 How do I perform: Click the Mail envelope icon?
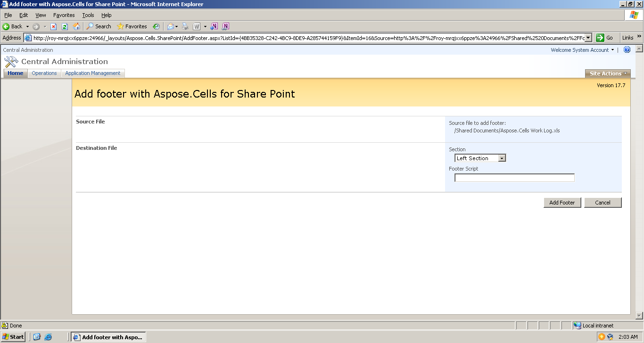(x=170, y=26)
